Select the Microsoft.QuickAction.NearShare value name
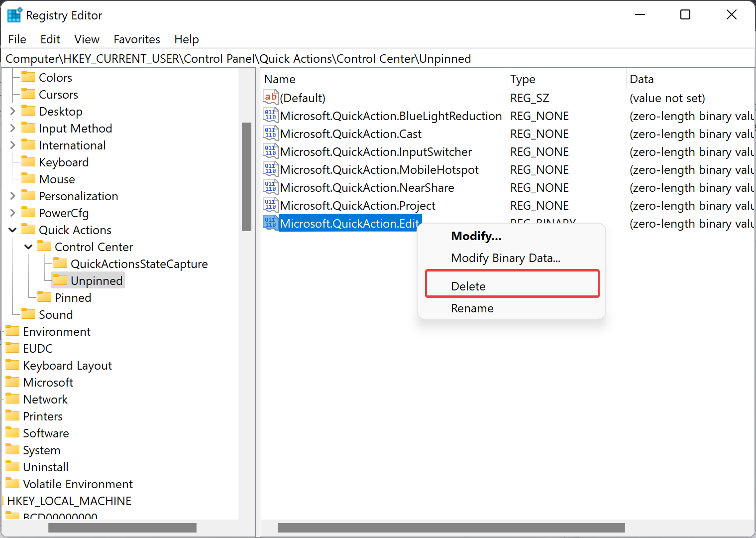The width and height of the screenshot is (756, 538). point(367,188)
